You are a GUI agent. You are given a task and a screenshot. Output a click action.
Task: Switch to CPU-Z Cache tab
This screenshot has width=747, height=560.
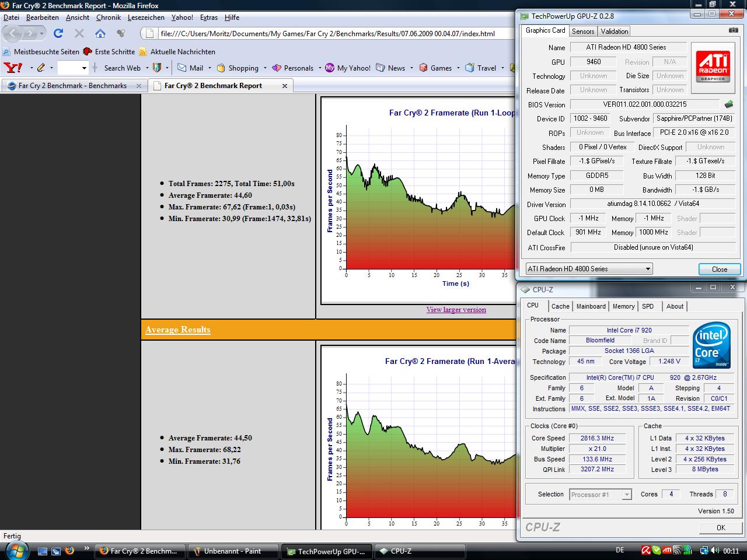coord(560,306)
